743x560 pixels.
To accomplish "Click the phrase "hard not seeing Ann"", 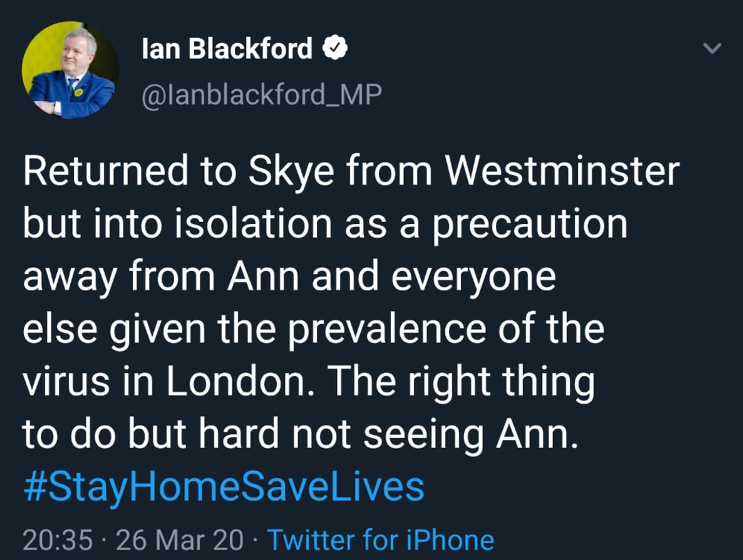I will point(387,434).
